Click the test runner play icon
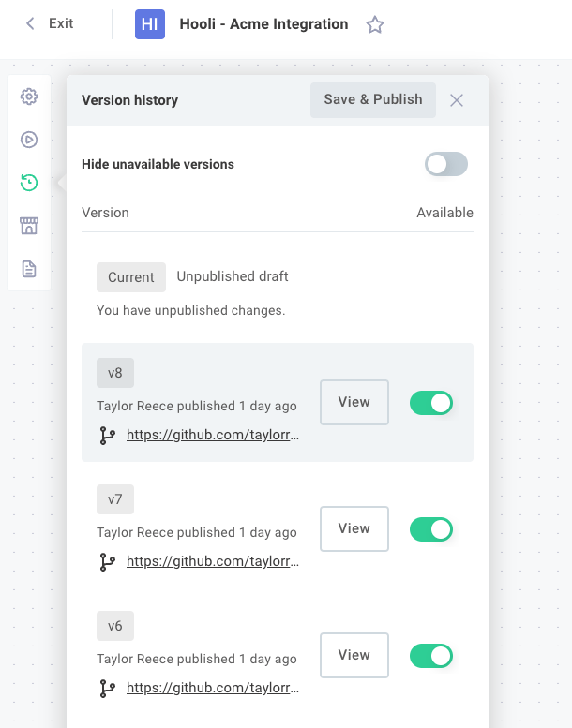Screen dimensions: 572x728 click(29, 140)
